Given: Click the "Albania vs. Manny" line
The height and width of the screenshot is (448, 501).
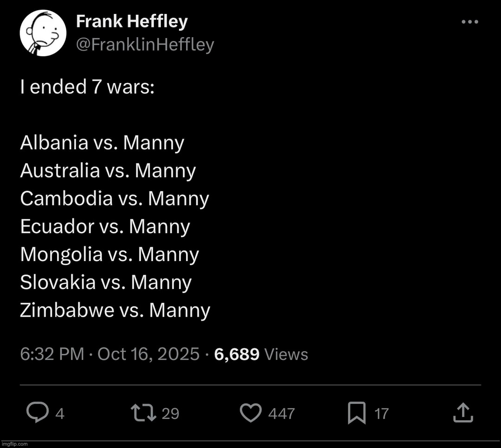Looking at the screenshot, I should tap(102, 143).
